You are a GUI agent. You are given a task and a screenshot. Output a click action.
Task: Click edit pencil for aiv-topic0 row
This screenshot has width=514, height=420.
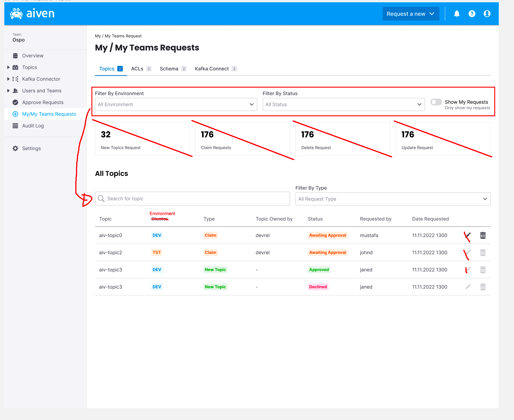(x=468, y=235)
